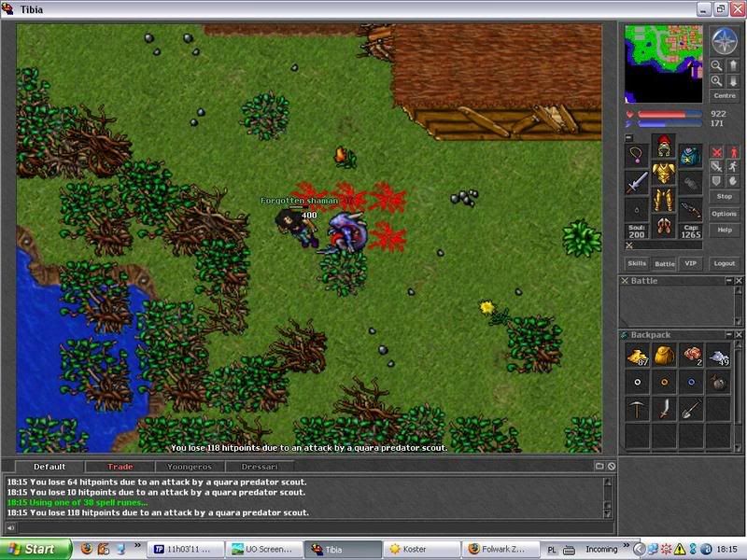
Task: Enable offensive fighting mode
Action: click(x=716, y=152)
